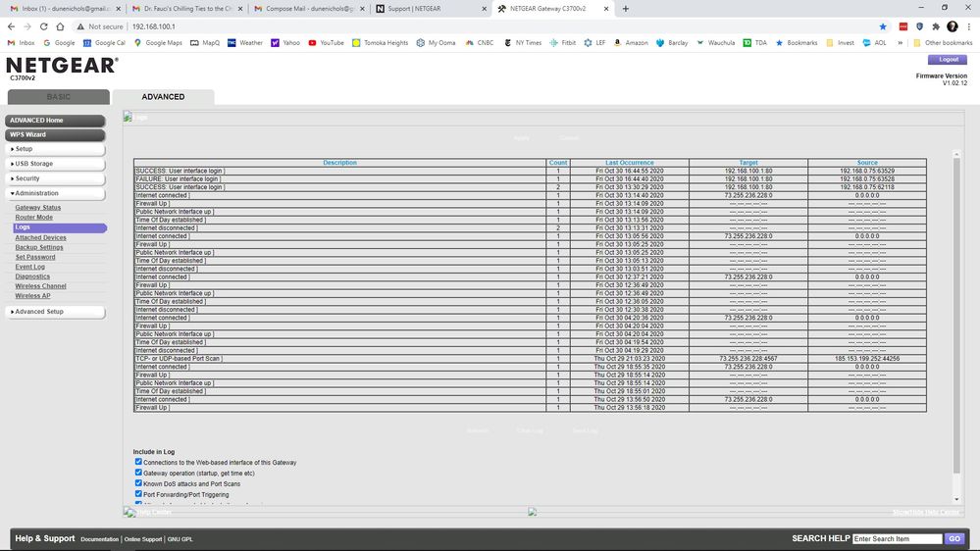
Task: Click the Search Help input field
Action: pyautogui.click(x=897, y=538)
